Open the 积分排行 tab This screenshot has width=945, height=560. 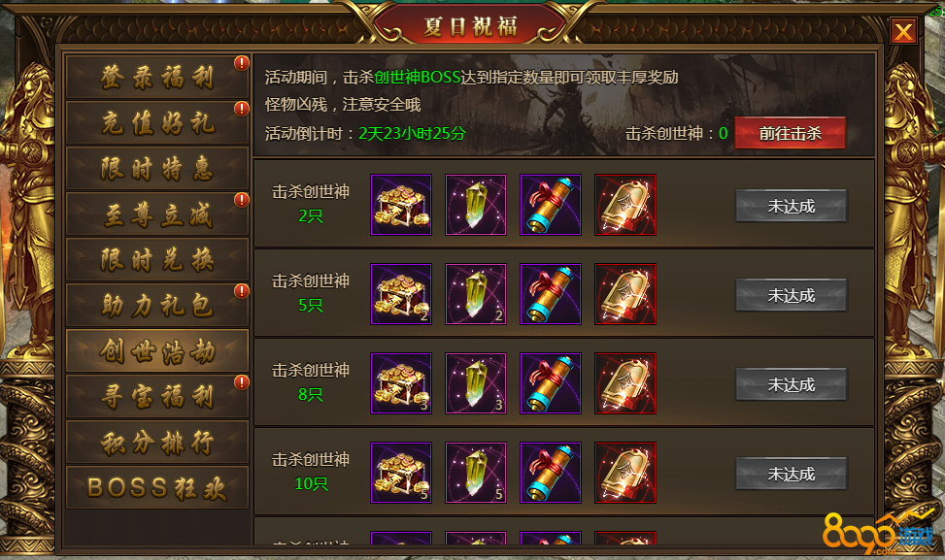click(157, 442)
